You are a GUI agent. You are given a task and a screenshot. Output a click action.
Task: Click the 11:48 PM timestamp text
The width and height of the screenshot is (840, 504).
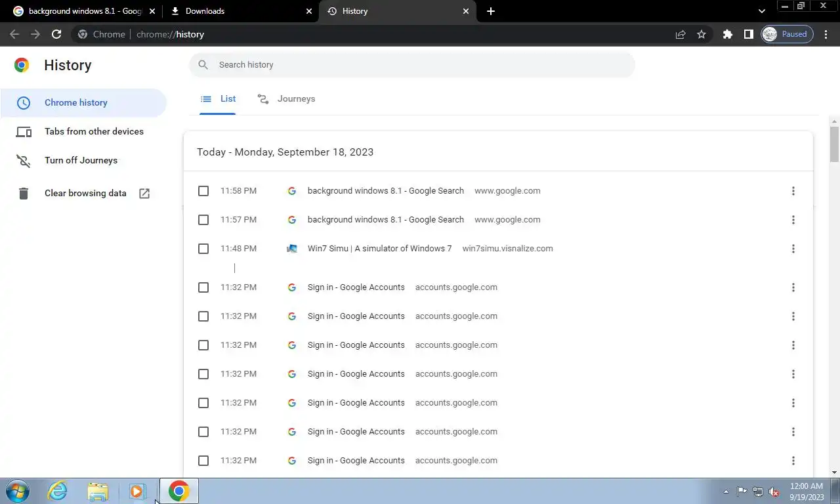pos(238,249)
